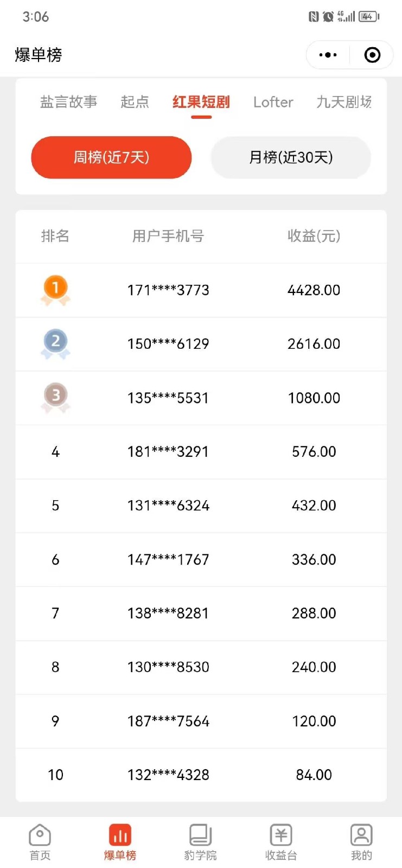This screenshot has width=402, height=868.
Task: Open the 豹学院 book icon
Action: [200, 836]
